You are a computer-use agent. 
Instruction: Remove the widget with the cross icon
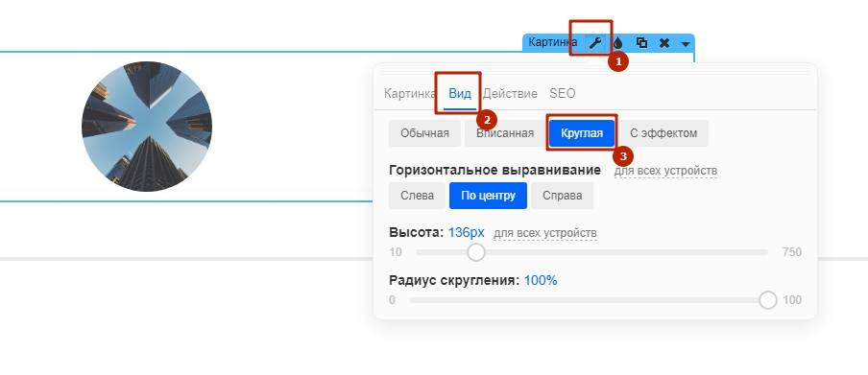(x=664, y=42)
